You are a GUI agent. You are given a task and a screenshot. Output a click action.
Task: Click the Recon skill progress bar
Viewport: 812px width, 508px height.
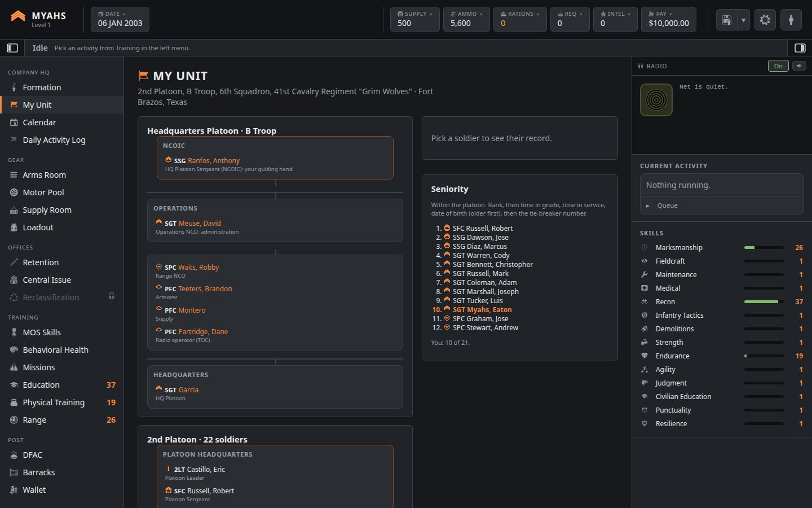point(764,302)
